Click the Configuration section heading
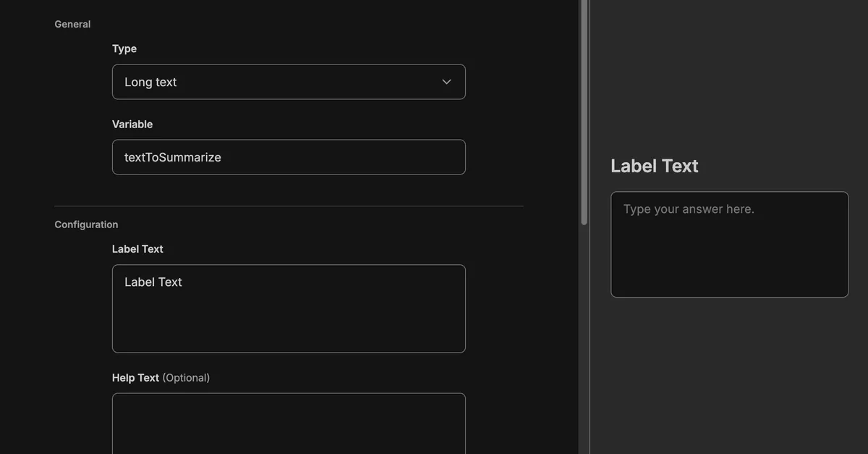The image size is (868, 454). [86, 224]
